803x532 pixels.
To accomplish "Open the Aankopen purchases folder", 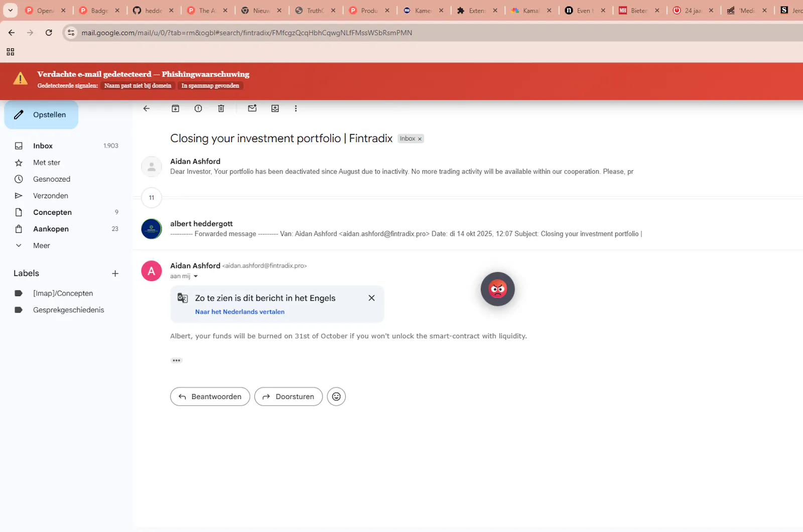I will (x=65, y=229).
